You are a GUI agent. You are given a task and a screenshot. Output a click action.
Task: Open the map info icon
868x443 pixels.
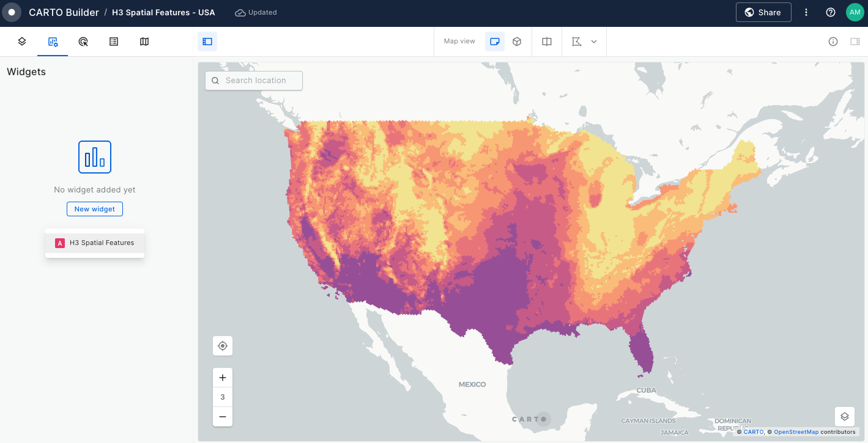pos(833,42)
